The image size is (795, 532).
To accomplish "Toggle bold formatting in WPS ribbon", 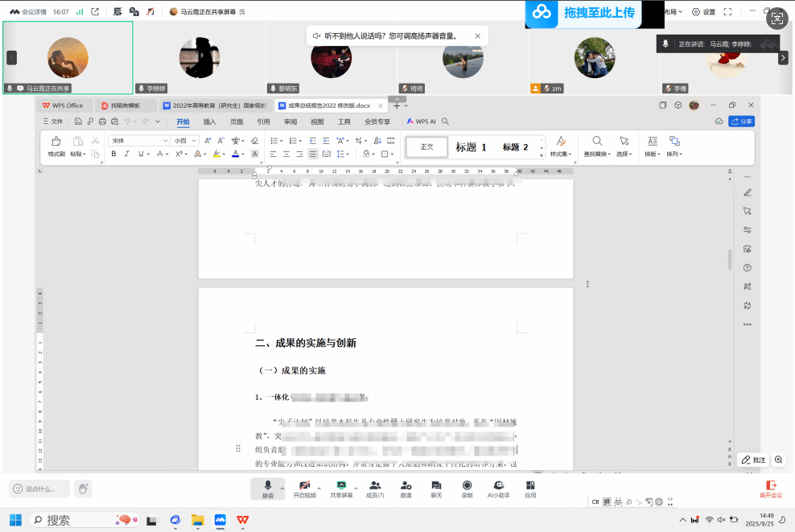I will (113, 154).
